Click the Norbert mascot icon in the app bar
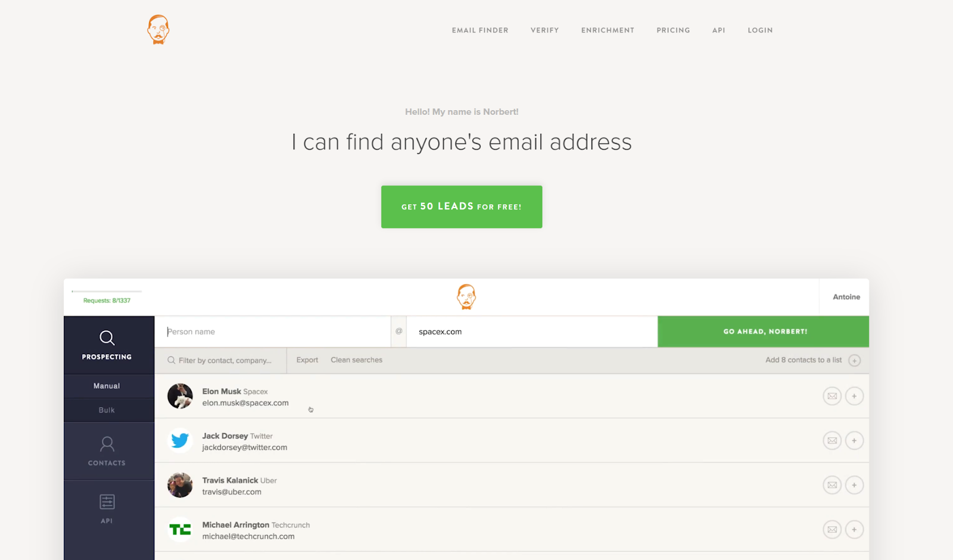Screen dimensions: 953x560 (466, 297)
